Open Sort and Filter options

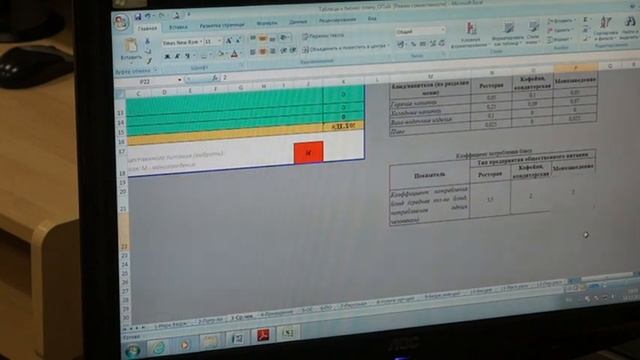pos(606,29)
